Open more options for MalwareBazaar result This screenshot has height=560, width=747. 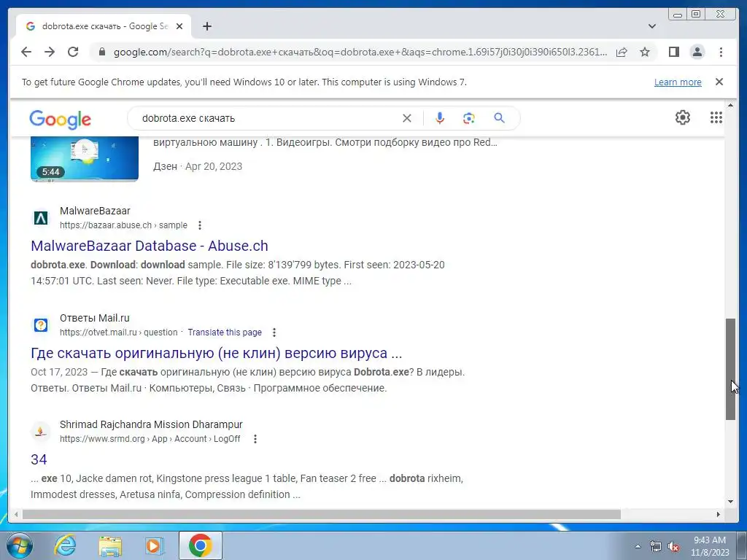click(200, 225)
